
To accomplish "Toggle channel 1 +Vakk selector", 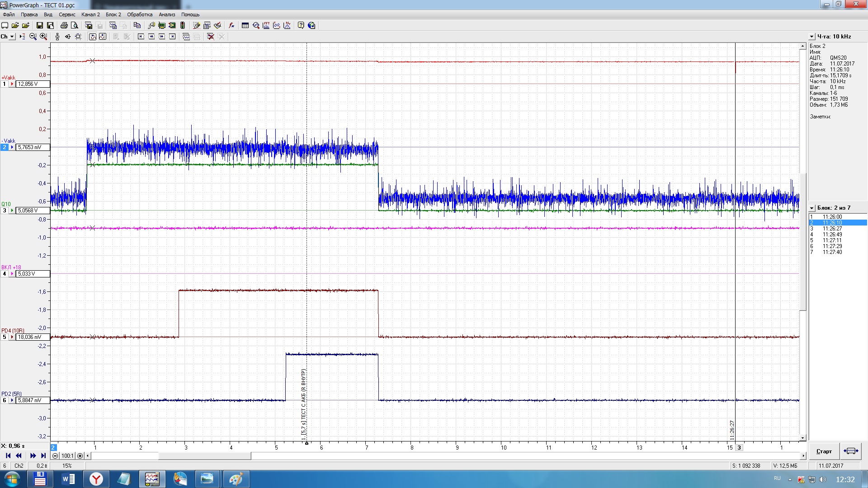I will 5,84.
